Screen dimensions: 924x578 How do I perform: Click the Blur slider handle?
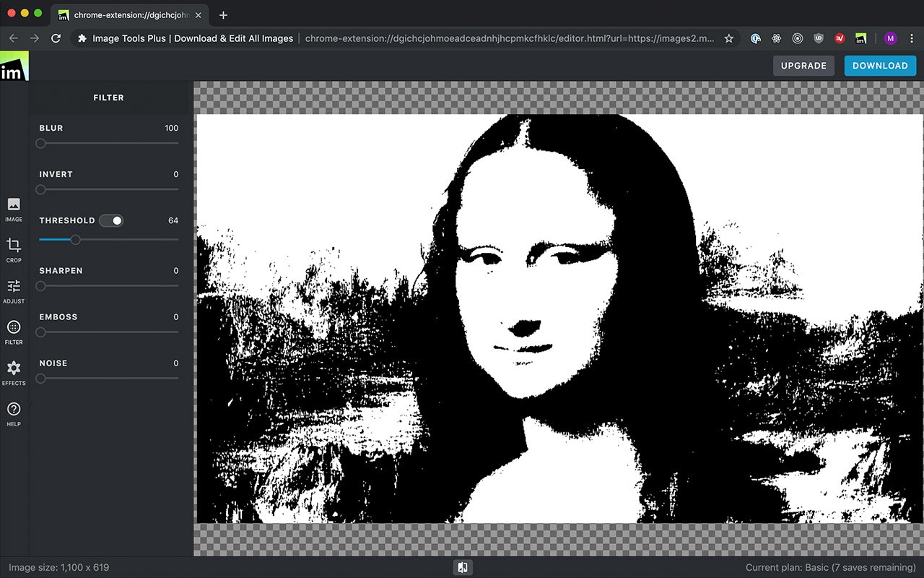[x=40, y=143]
